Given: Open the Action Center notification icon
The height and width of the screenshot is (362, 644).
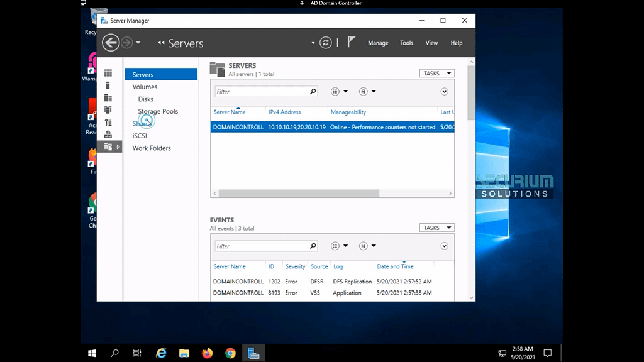Looking at the screenshot, I should (x=548, y=353).
